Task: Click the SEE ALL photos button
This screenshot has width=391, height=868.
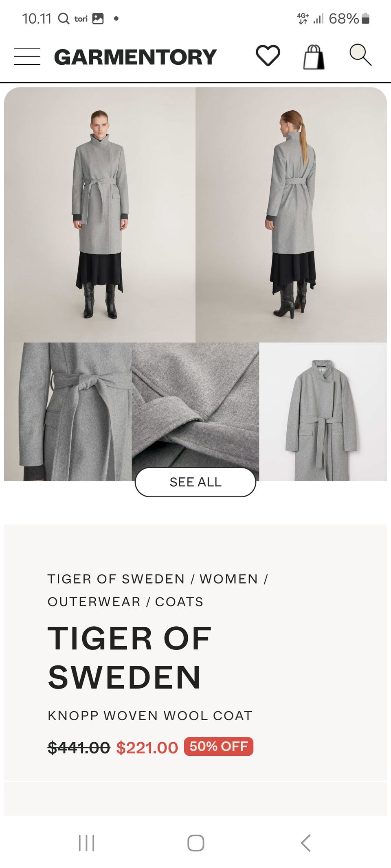Action: click(x=195, y=482)
